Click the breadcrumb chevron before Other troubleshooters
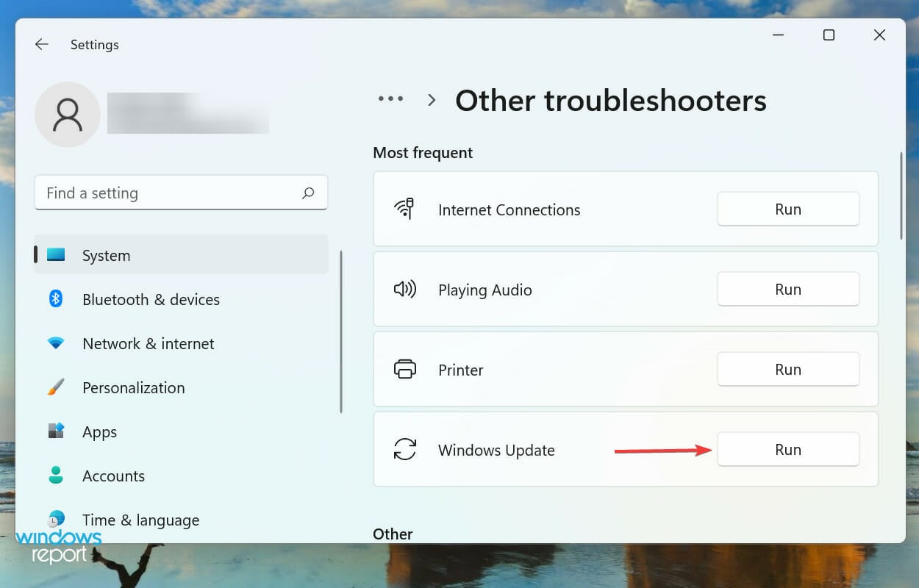 [432, 99]
